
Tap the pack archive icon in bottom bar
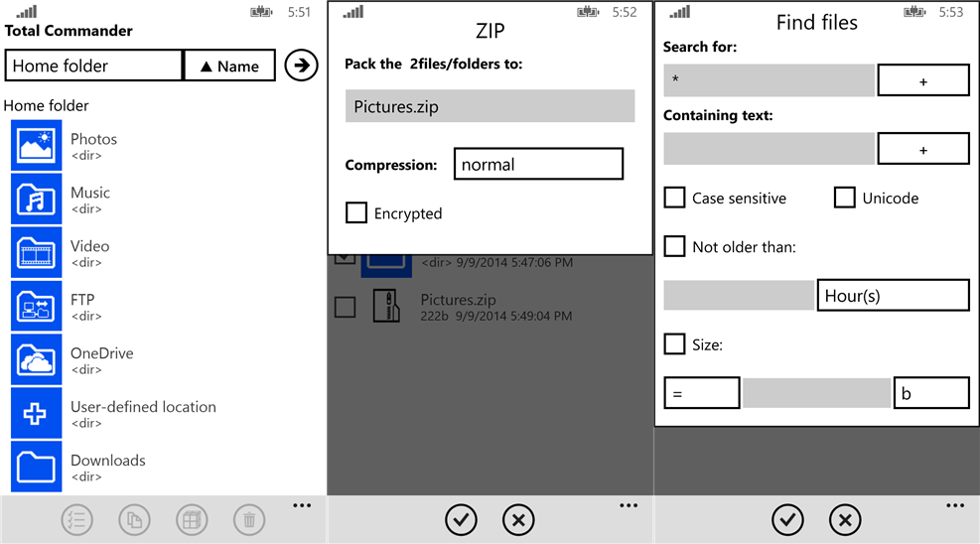coord(192,519)
